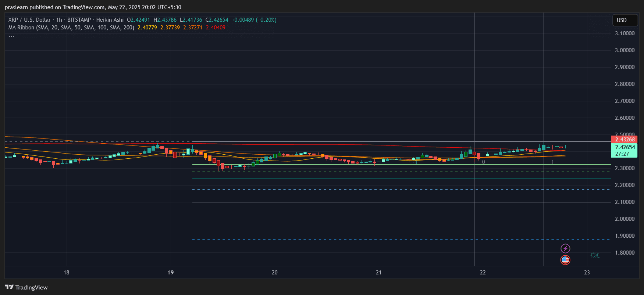Click date label 21 on time axis
The height and width of the screenshot is (295, 644).
coord(379,273)
